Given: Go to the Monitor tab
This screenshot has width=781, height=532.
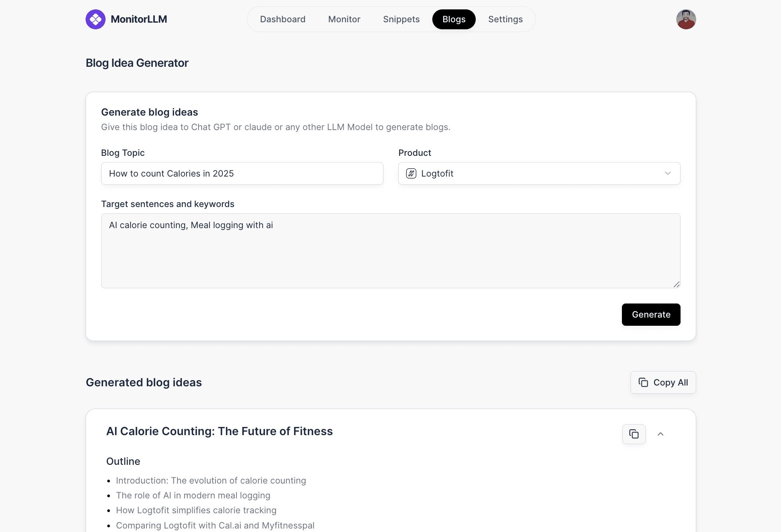Looking at the screenshot, I should click(344, 19).
